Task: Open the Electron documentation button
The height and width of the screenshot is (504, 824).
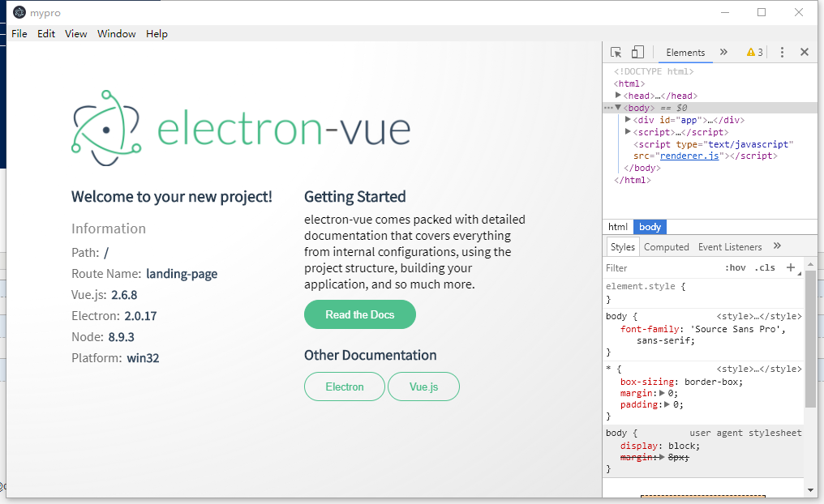Action: tap(344, 387)
